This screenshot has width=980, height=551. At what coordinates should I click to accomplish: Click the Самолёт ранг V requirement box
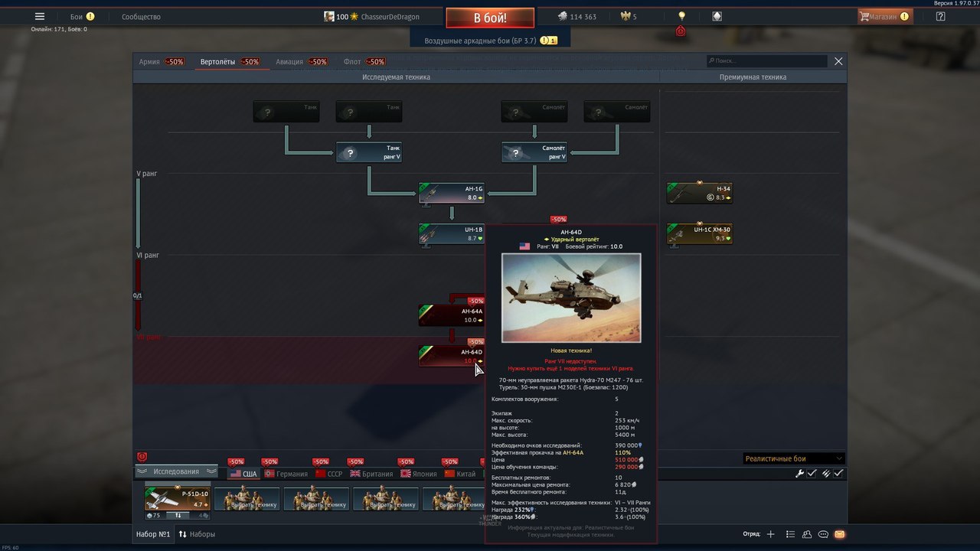[534, 152]
